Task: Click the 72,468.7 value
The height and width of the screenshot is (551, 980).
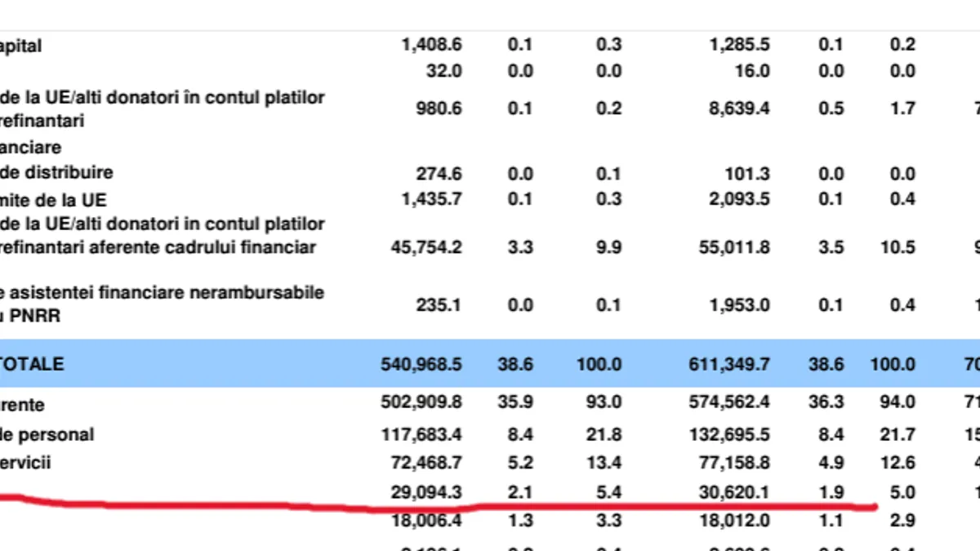Action: coord(425,463)
